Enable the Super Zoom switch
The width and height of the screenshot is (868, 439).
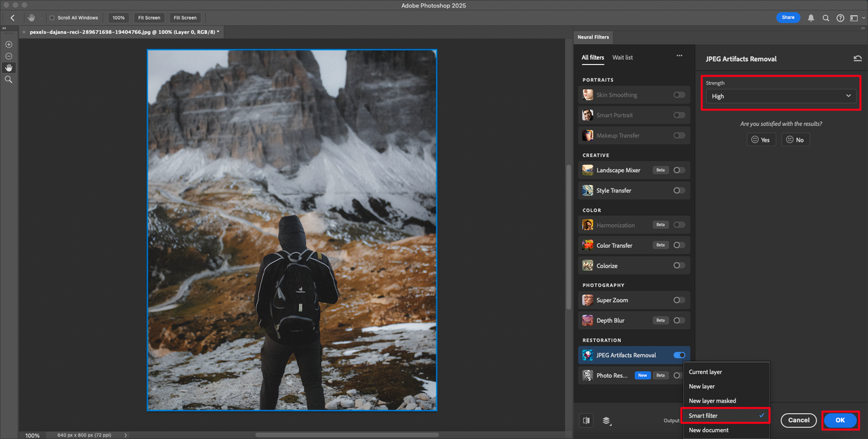point(679,300)
